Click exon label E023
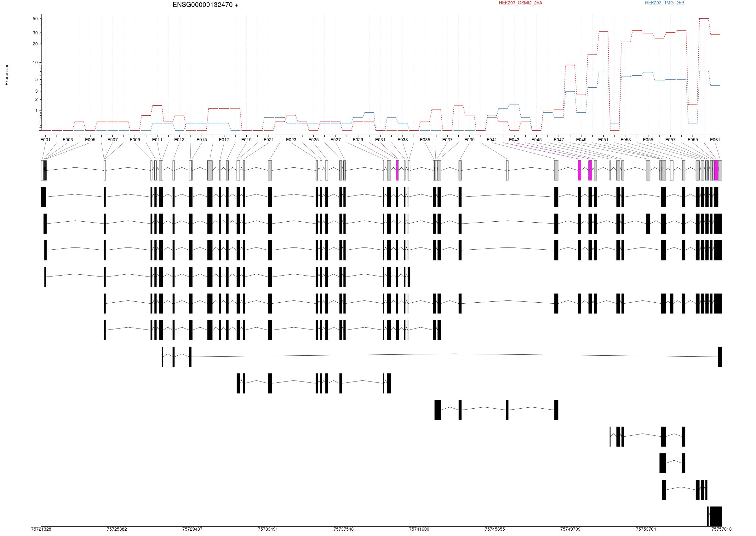 click(x=291, y=140)
